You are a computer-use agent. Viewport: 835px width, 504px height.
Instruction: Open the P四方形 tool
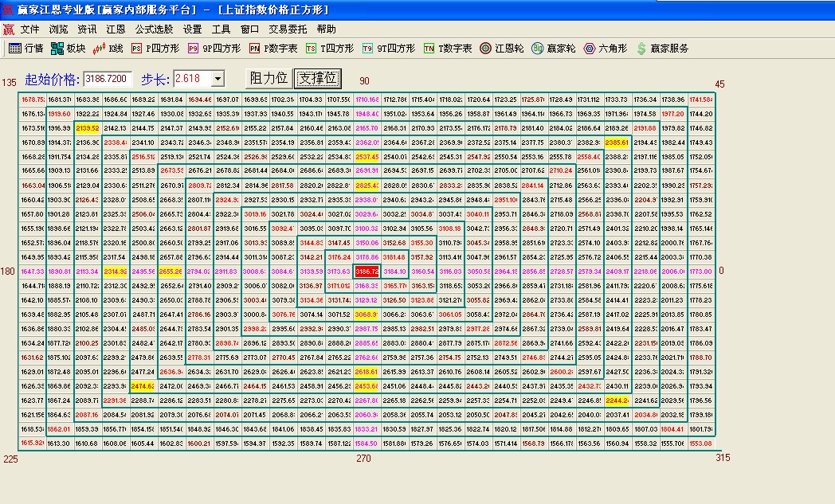click(x=155, y=49)
